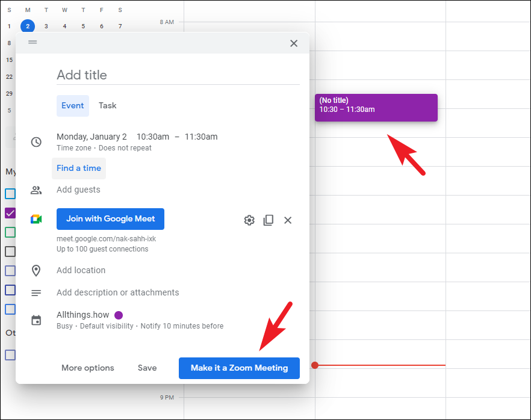Select date 8 in mini calendar

point(9,43)
